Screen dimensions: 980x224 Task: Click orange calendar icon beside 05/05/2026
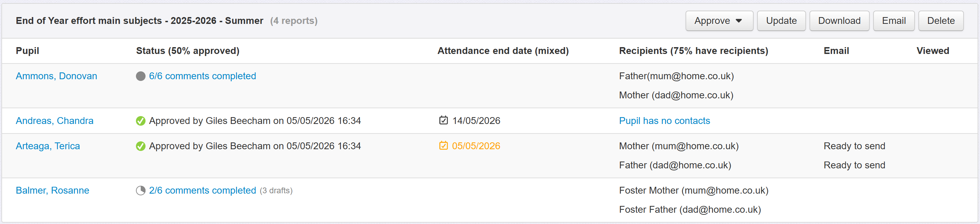443,146
